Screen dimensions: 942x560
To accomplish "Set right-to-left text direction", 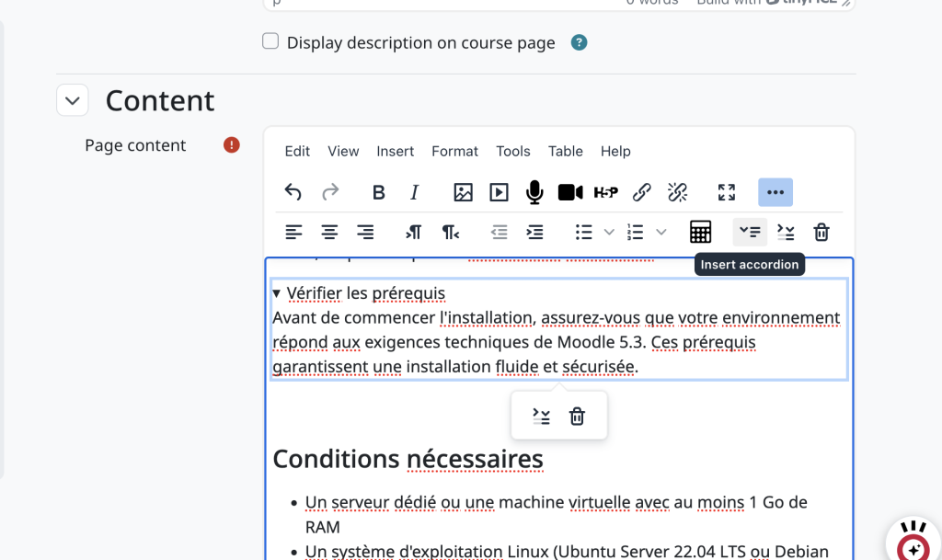I will coord(451,232).
